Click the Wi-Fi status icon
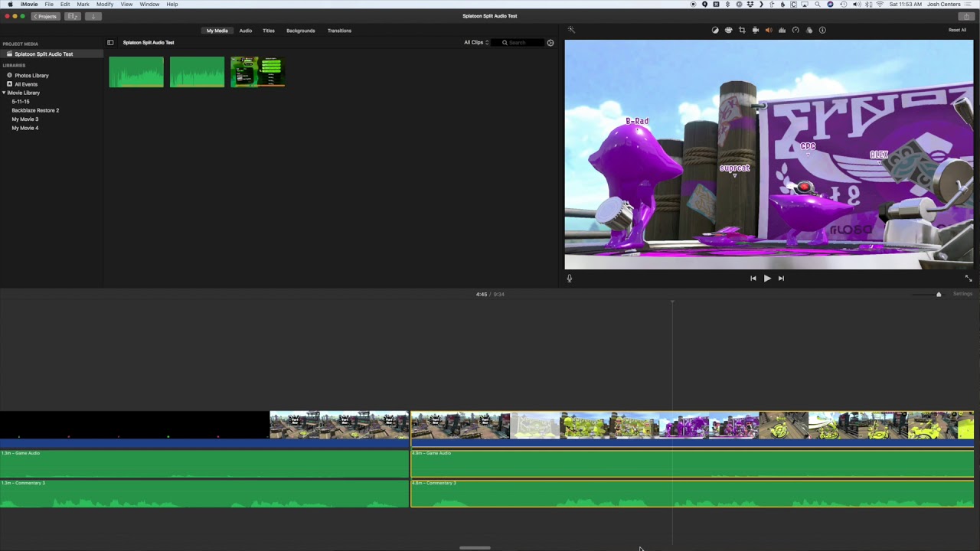 coord(880,5)
